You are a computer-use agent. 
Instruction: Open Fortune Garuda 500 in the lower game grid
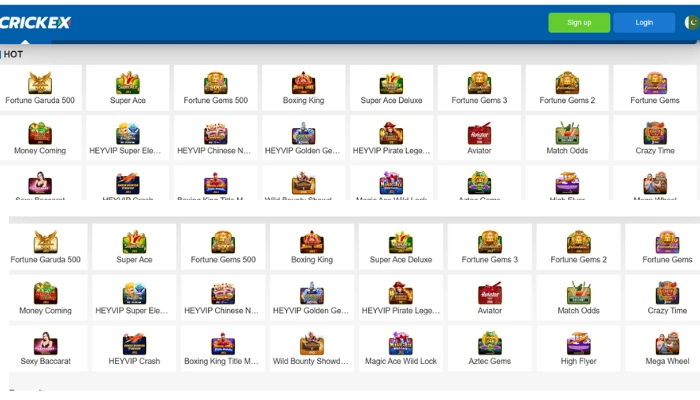tap(46, 247)
